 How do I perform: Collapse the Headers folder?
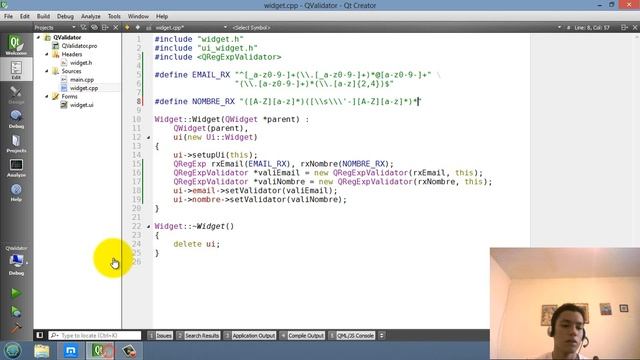pyautogui.click(x=47, y=54)
